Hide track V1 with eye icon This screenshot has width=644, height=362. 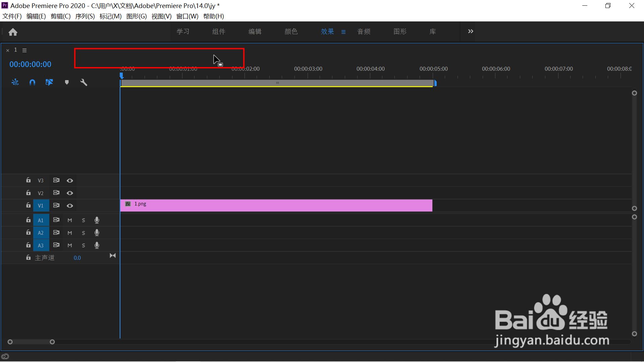click(70, 205)
